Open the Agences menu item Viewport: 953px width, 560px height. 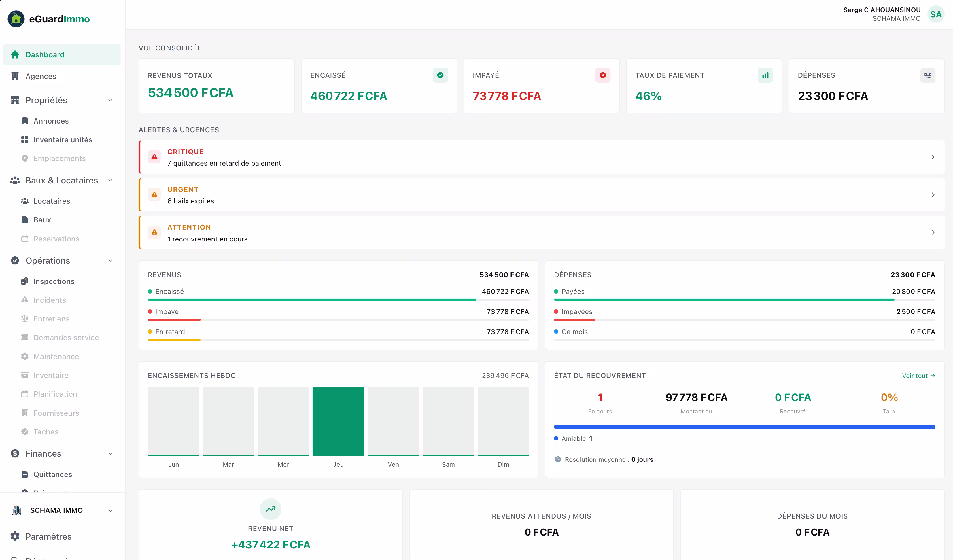[x=41, y=76]
